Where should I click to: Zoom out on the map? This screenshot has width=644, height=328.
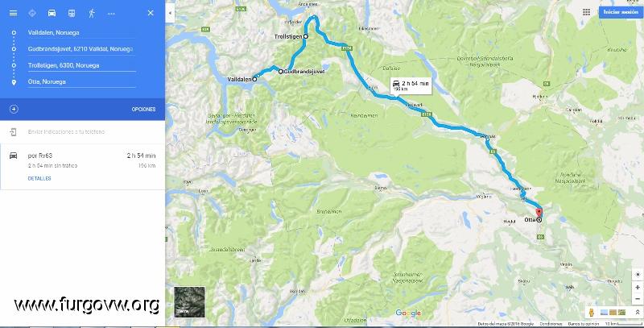tap(638, 299)
